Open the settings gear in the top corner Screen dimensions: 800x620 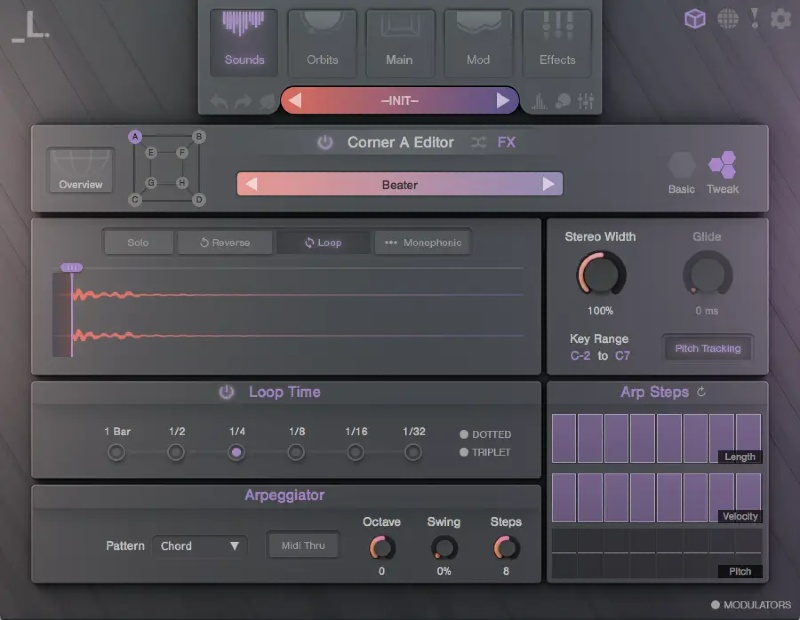[781, 18]
